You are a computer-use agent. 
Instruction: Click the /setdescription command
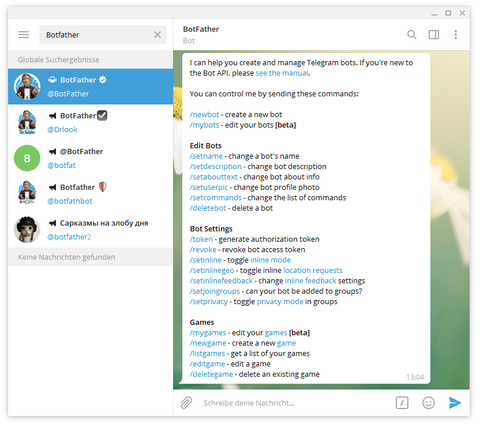pyautogui.click(x=216, y=166)
